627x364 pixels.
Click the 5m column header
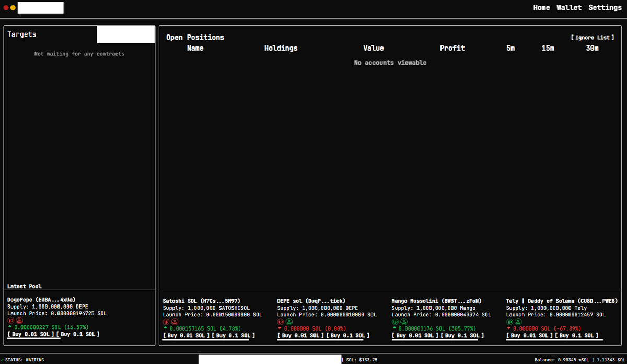[510, 48]
